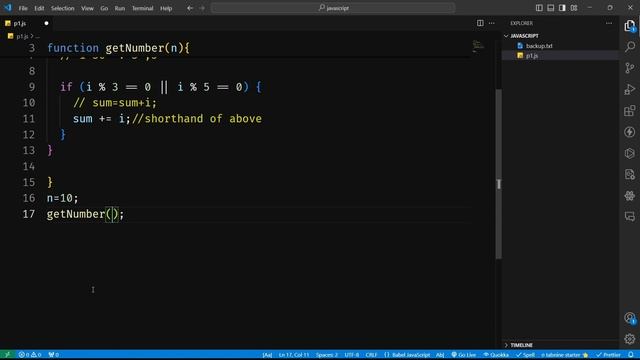Click the Go Forward arrow in the title bar

[202, 8]
